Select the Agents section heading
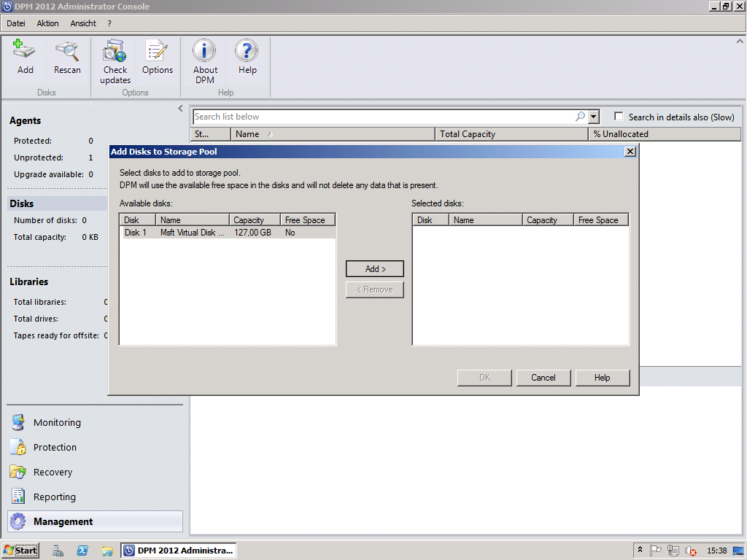This screenshot has height=560, width=747. (26, 120)
